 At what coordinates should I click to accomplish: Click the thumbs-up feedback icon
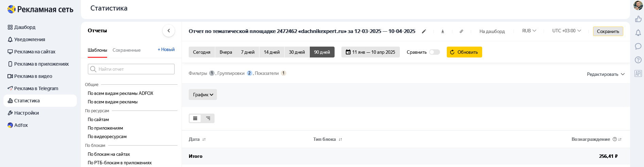coord(638,19)
